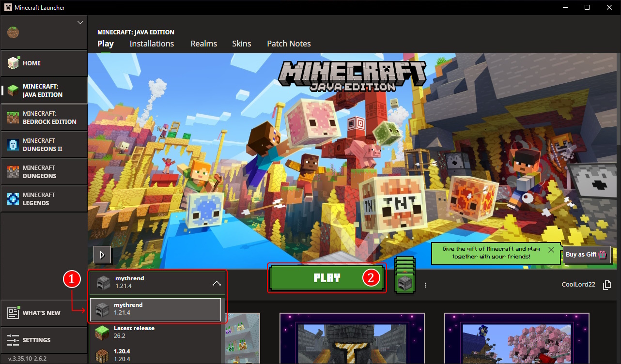Click the What's New newspaper icon
621x364 pixels.
13,313
